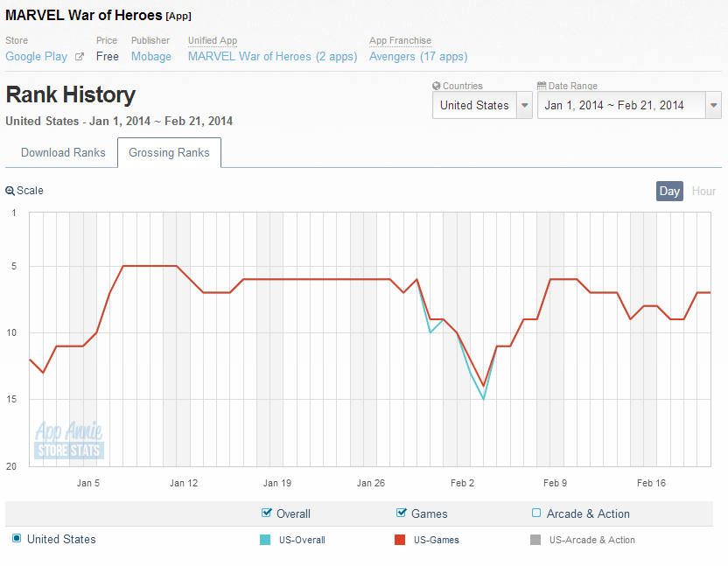Uncheck the Overall checkbox

point(267,513)
